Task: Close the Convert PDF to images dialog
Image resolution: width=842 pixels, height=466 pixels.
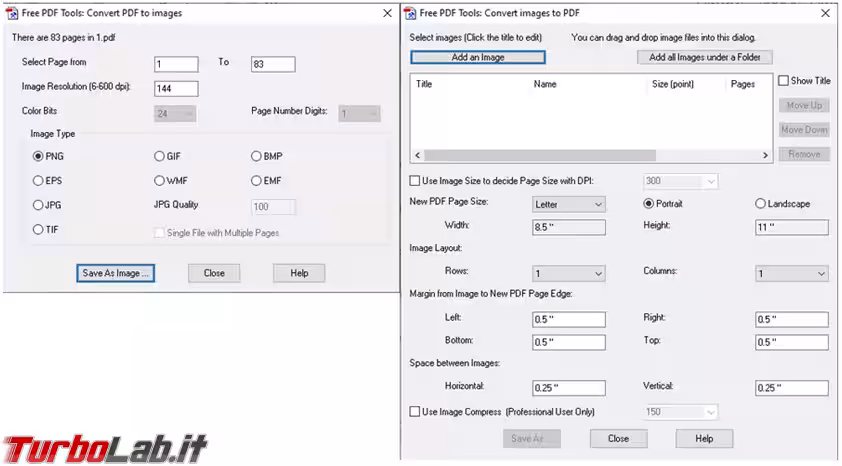Action: (387, 13)
